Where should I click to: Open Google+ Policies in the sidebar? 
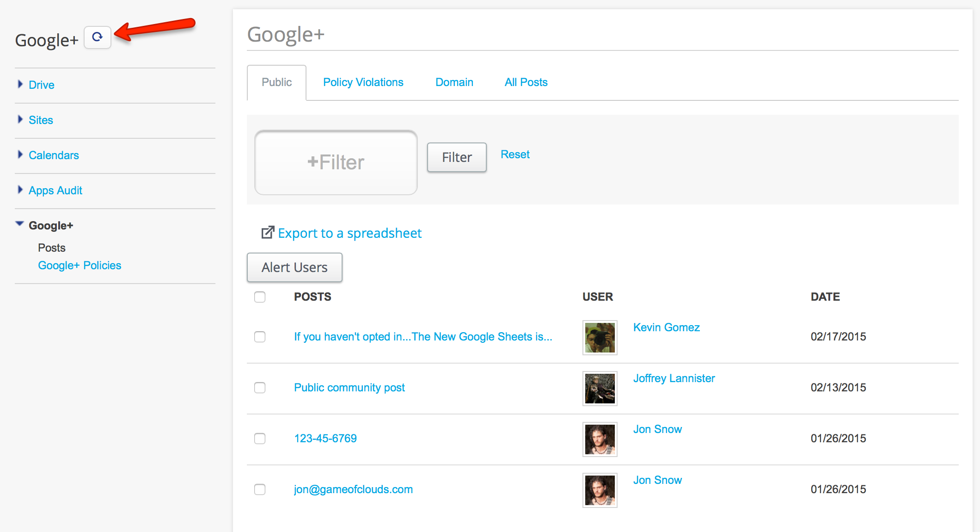coord(80,266)
